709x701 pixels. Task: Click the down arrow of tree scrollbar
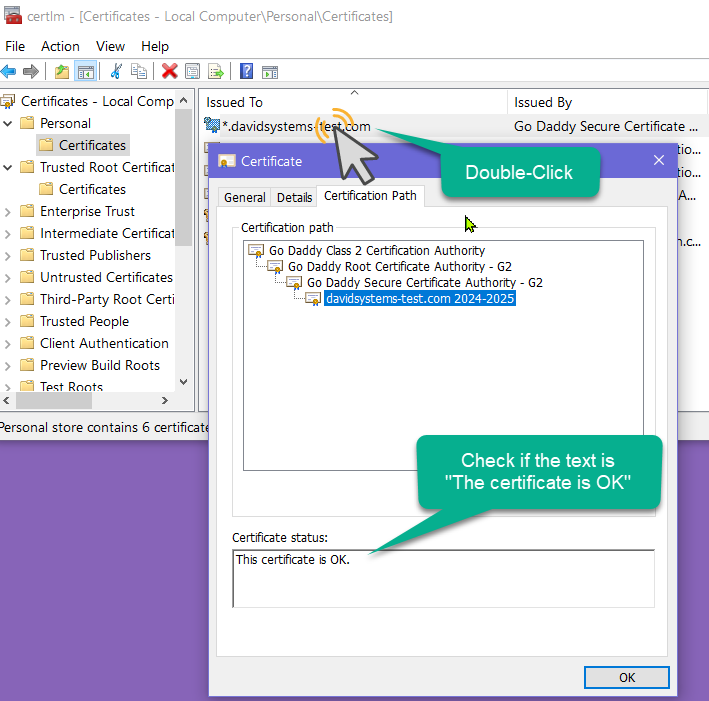(183, 381)
